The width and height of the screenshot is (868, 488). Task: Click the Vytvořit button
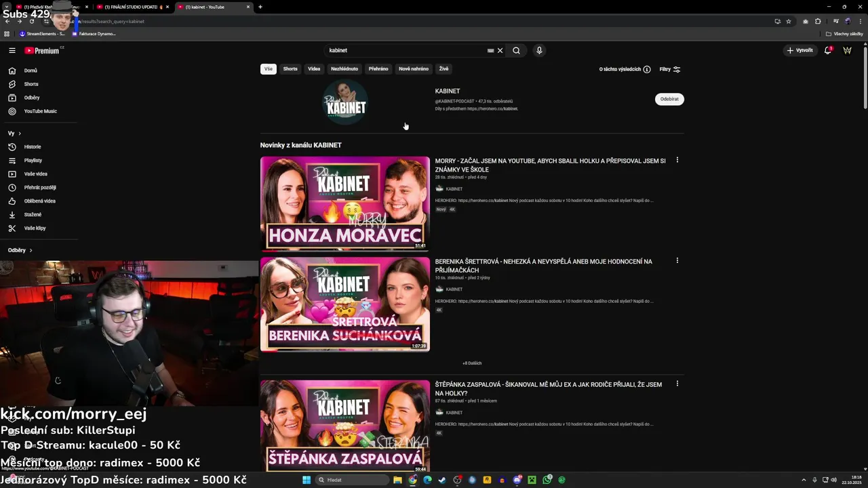click(800, 50)
